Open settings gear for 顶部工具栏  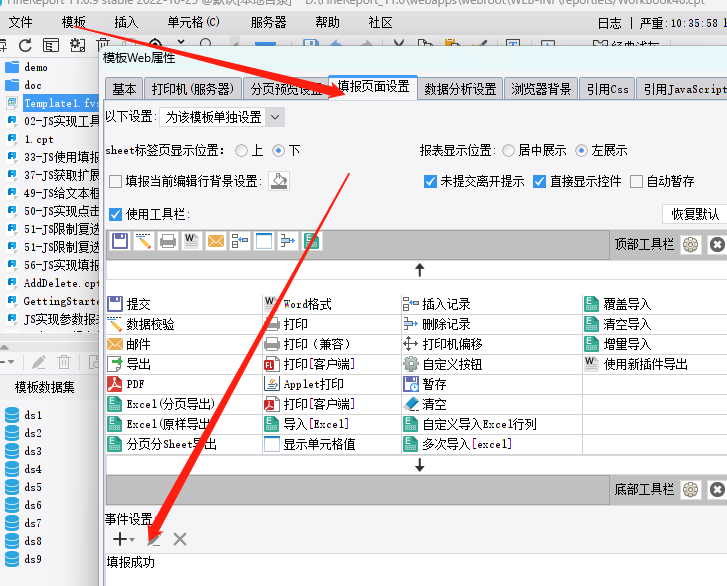pyautogui.click(x=690, y=244)
